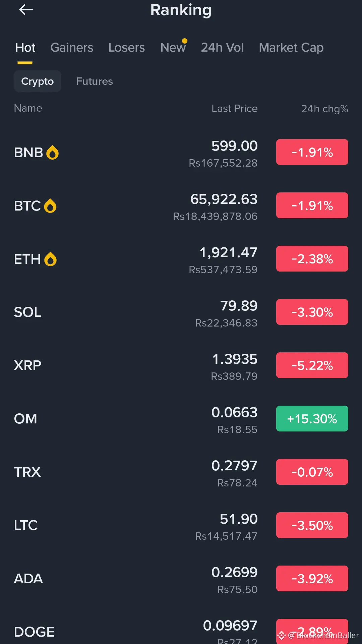This screenshot has width=362, height=644.
Task: Tap the green +15.30% OM badge
Action: pos(312,419)
